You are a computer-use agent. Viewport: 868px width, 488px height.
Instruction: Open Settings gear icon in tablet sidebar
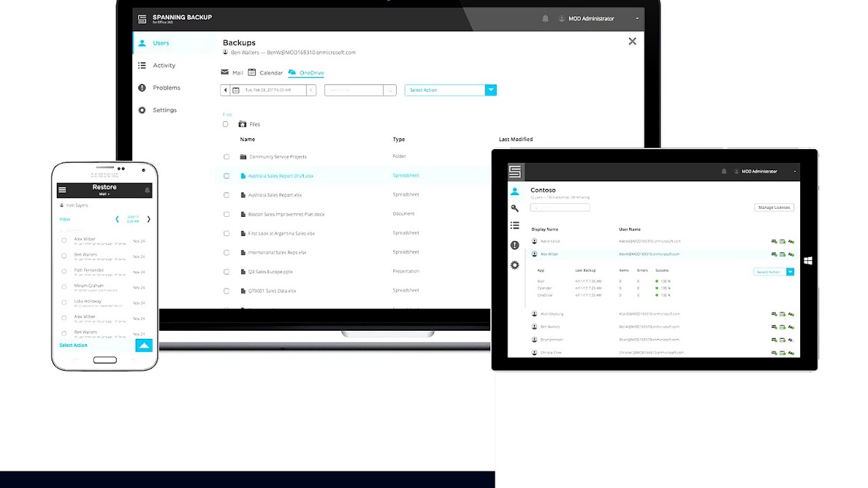[x=515, y=265]
